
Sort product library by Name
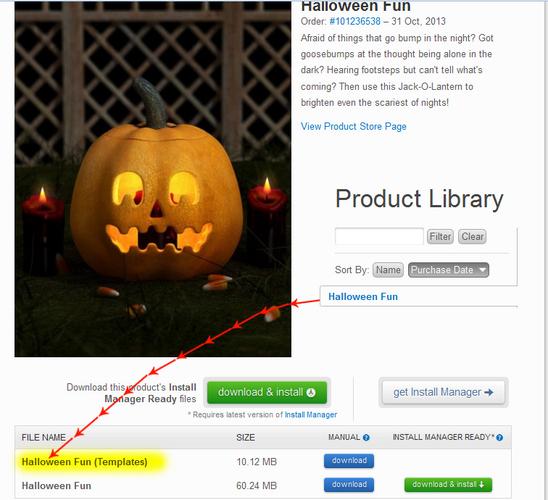[x=388, y=270]
